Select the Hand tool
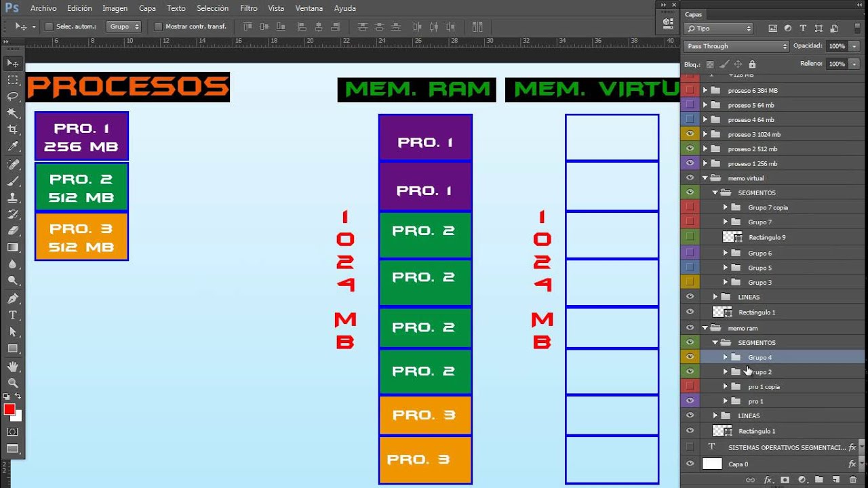 pyautogui.click(x=12, y=367)
